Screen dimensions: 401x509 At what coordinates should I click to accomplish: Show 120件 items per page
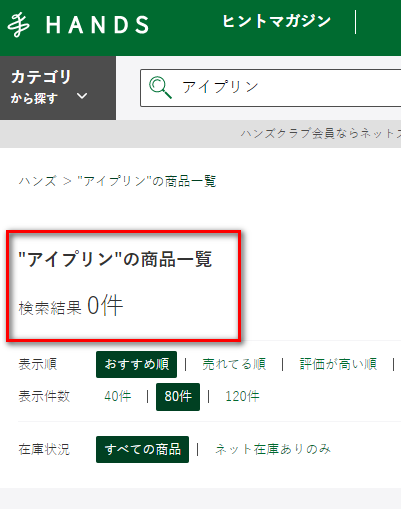[x=242, y=396]
